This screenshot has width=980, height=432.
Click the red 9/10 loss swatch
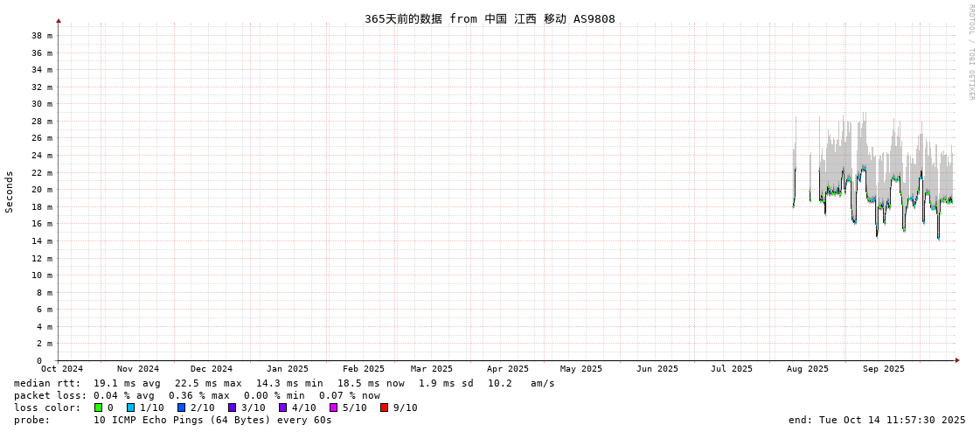coord(384,408)
